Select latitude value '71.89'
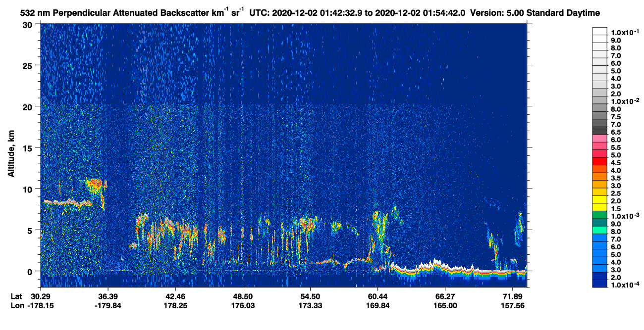The image size is (644, 330). [513, 296]
